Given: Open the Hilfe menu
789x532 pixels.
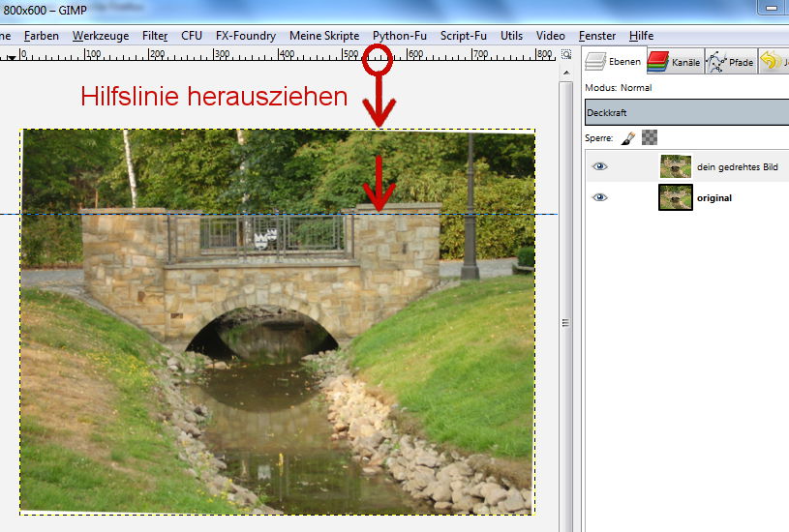Looking at the screenshot, I should coord(641,36).
